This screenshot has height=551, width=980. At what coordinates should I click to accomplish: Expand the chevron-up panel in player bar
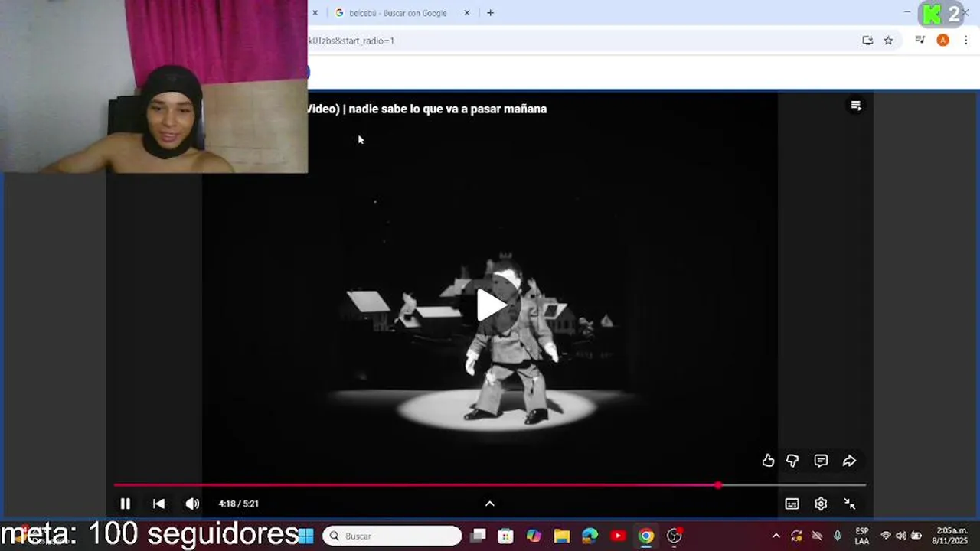pos(490,504)
